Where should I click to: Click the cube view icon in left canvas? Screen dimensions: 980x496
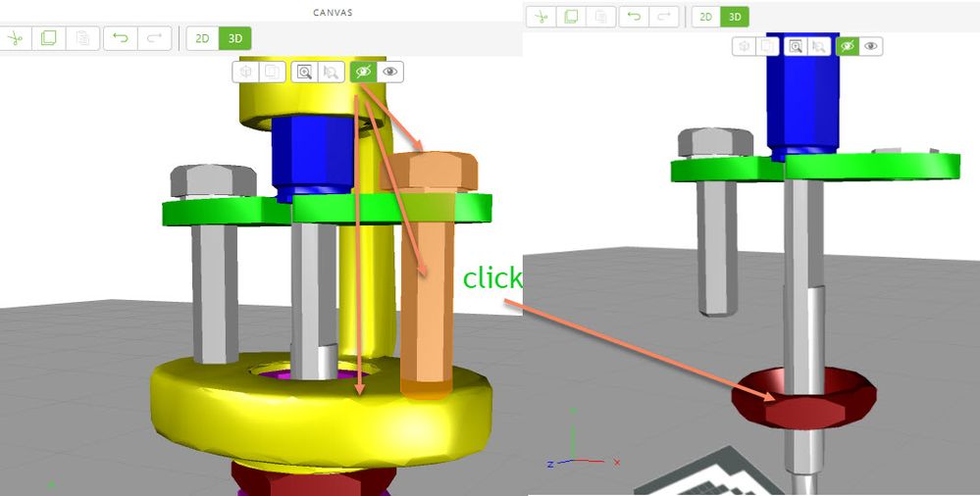(245, 72)
